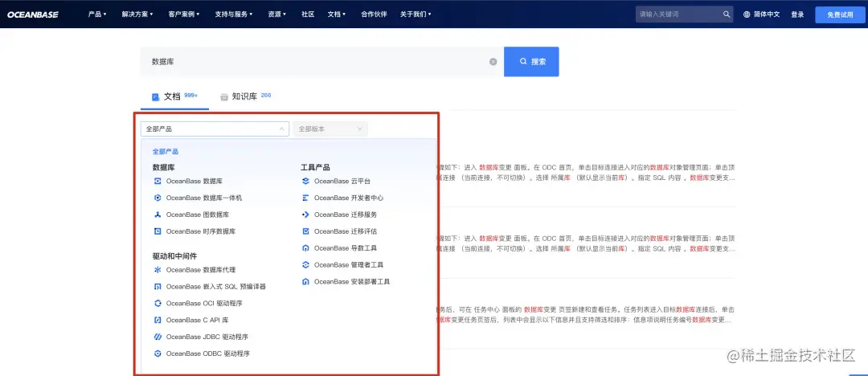Select OceanBase JDBC 驱动程序 label

pyautogui.click(x=207, y=337)
